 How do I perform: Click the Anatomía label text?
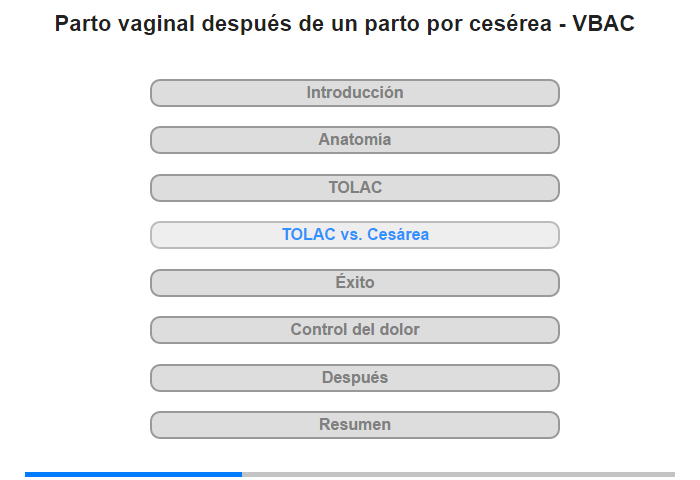[355, 139]
